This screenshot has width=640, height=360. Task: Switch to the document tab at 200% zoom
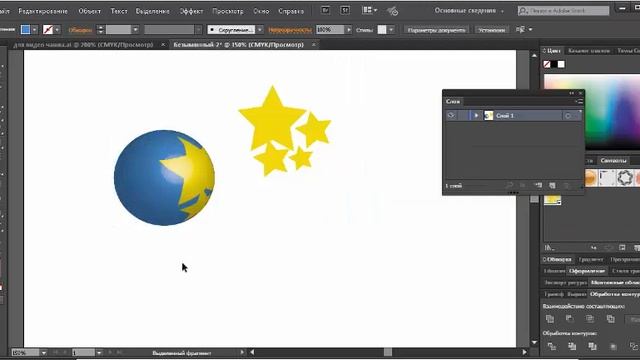coord(83,45)
